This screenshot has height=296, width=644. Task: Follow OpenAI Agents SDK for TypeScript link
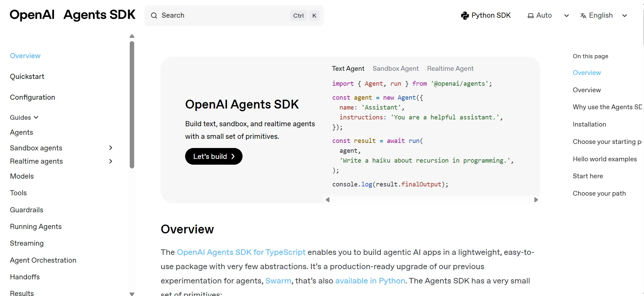tap(241, 252)
